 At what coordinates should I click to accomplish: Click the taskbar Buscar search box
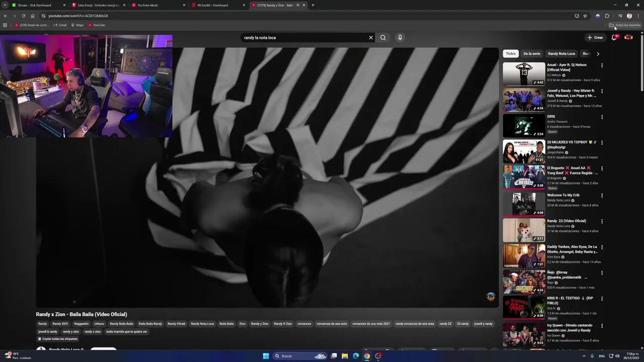coord(301,356)
